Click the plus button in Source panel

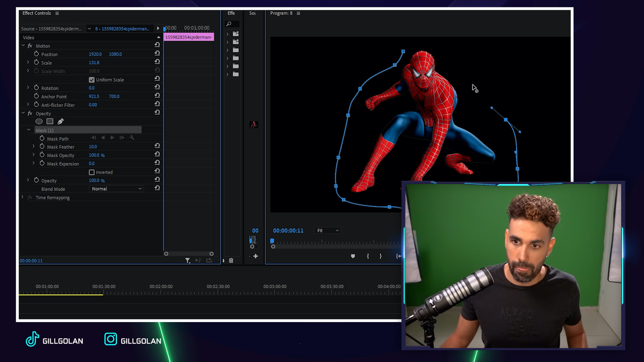tap(256, 256)
